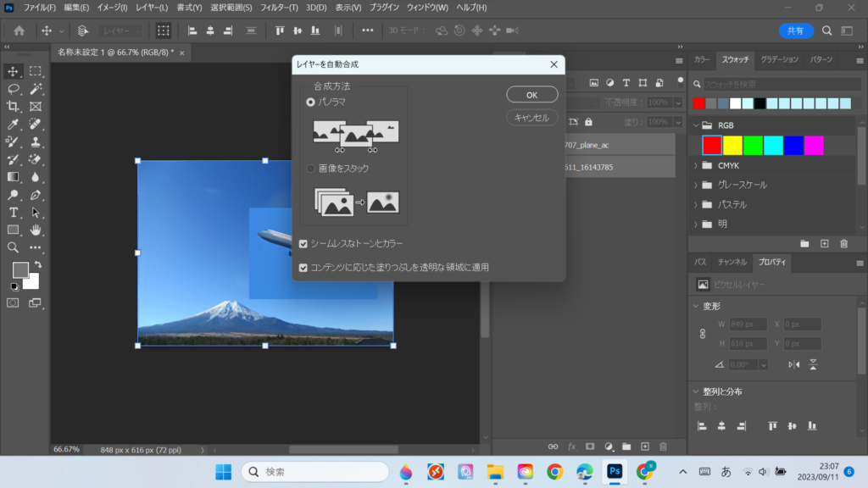Select the Path Selection tool

[36, 213]
